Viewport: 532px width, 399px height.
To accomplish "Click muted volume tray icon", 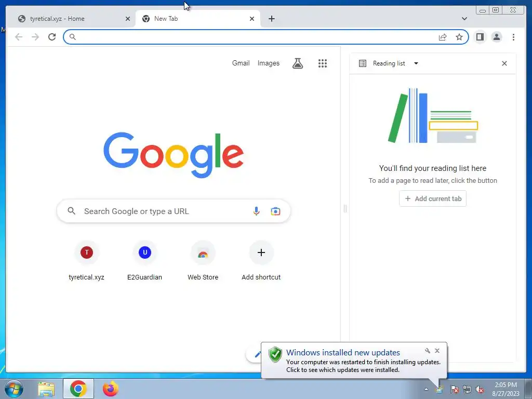I will tap(480, 390).
